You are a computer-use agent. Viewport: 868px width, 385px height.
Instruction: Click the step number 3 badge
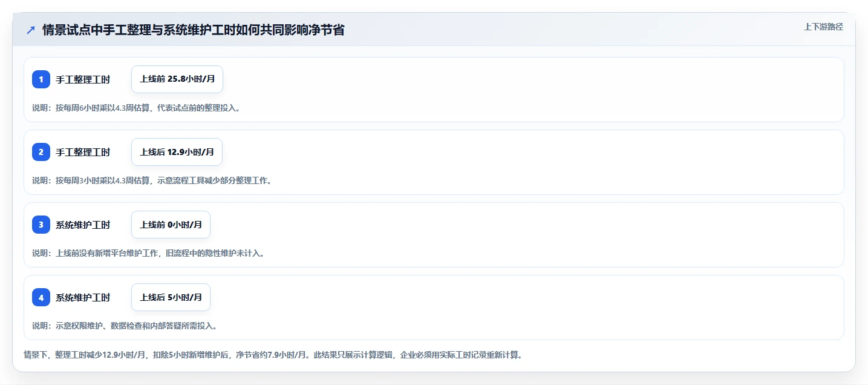tap(41, 225)
